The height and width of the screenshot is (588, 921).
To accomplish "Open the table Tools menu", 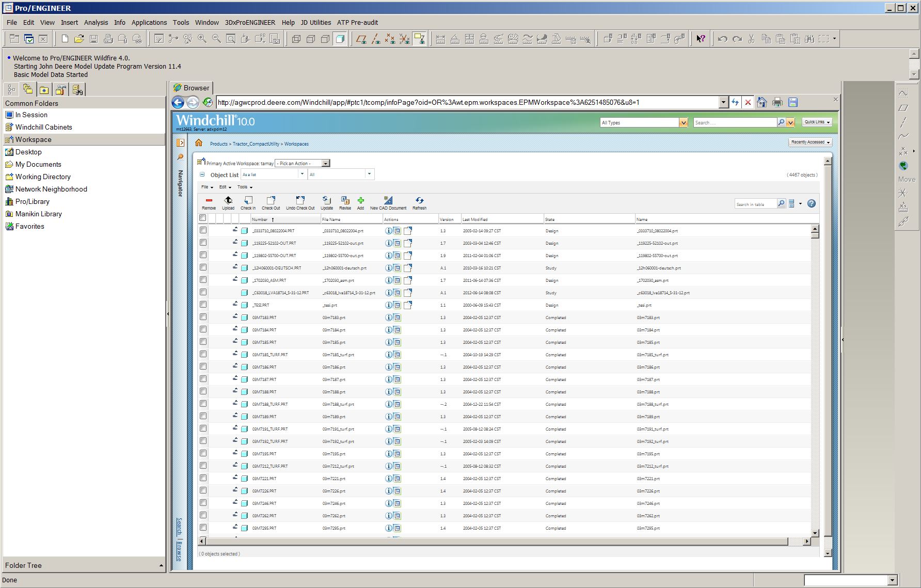I will [245, 187].
